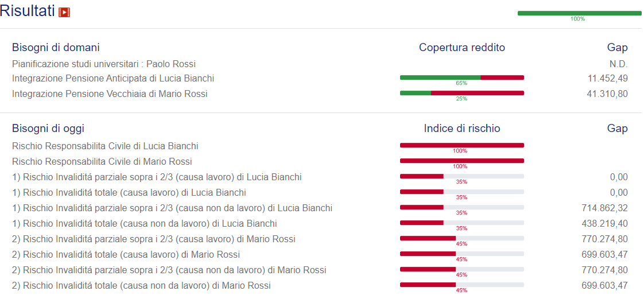Image resolution: width=644 pixels, height=295 pixels.
Task: Open Rischio Responsabilita Civile di Lucia Bianchi
Action: coord(105,146)
